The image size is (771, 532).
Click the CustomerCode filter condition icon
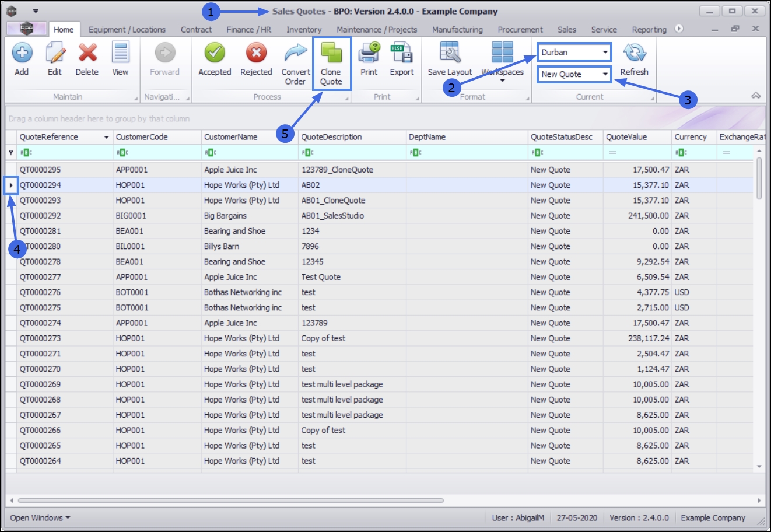(122, 153)
